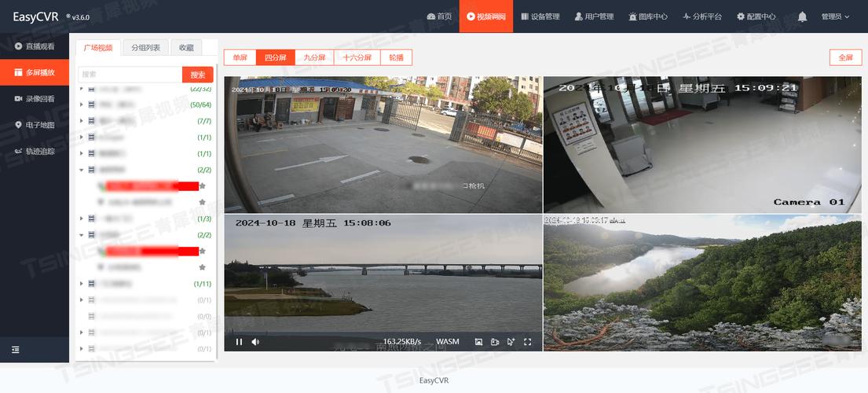Select the Camera 01 lobby panel

[702, 145]
